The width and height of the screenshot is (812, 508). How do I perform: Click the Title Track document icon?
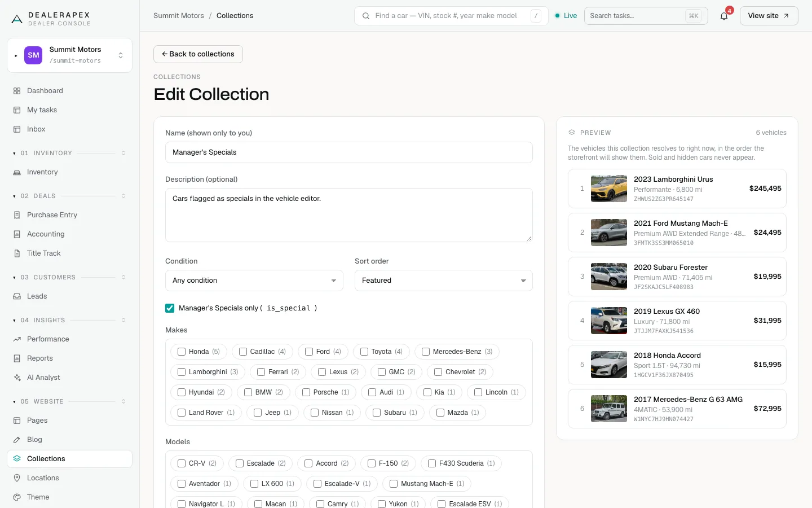17,253
